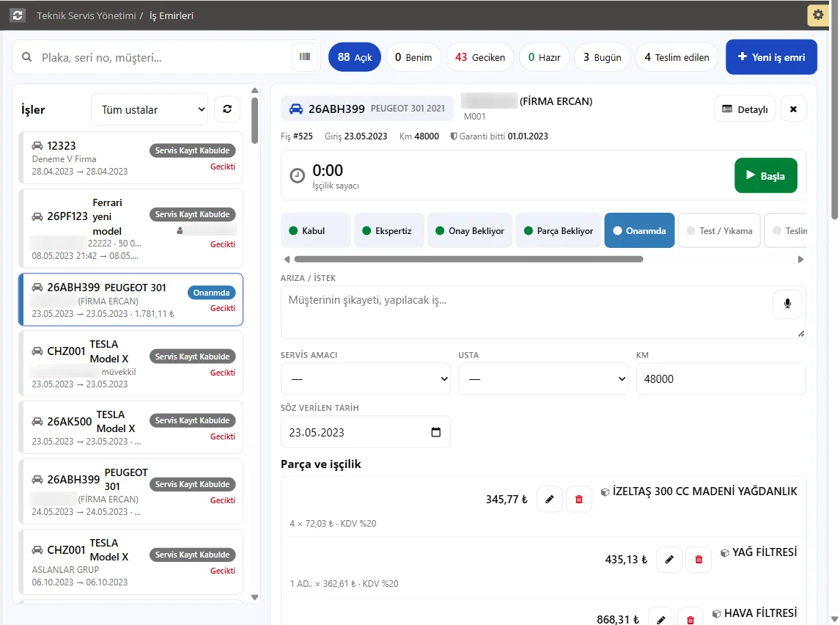The image size is (840, 625).
Task: Refresh the İşler list
Action: click(x=227, y=109)
